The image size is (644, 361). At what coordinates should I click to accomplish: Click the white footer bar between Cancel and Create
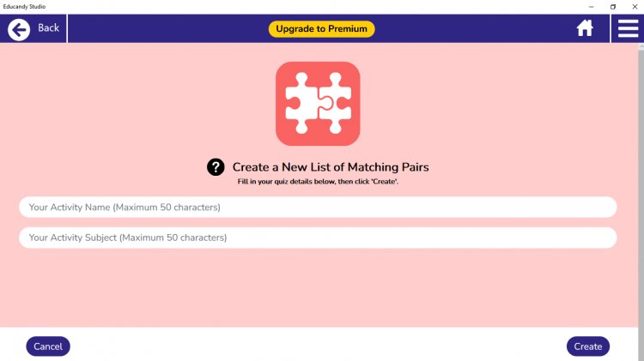pos(318,346)
